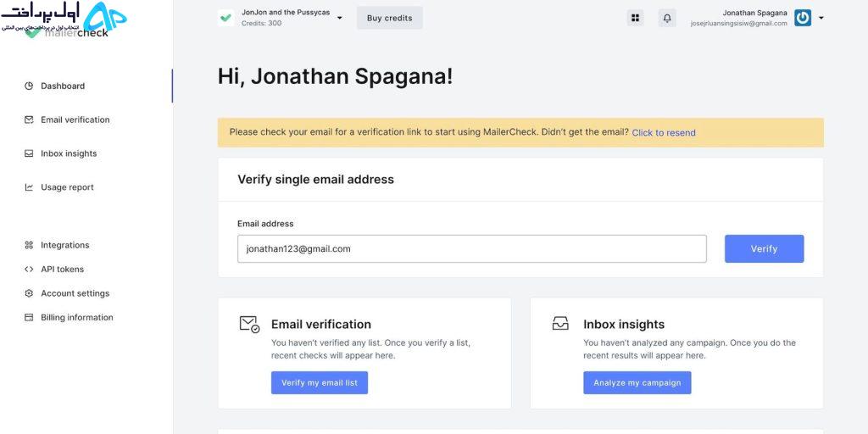The height and width of the screenshot is (434, 868).
Task: Expand the user profile dropdown arrow
Action: click(x=821, y=18)
